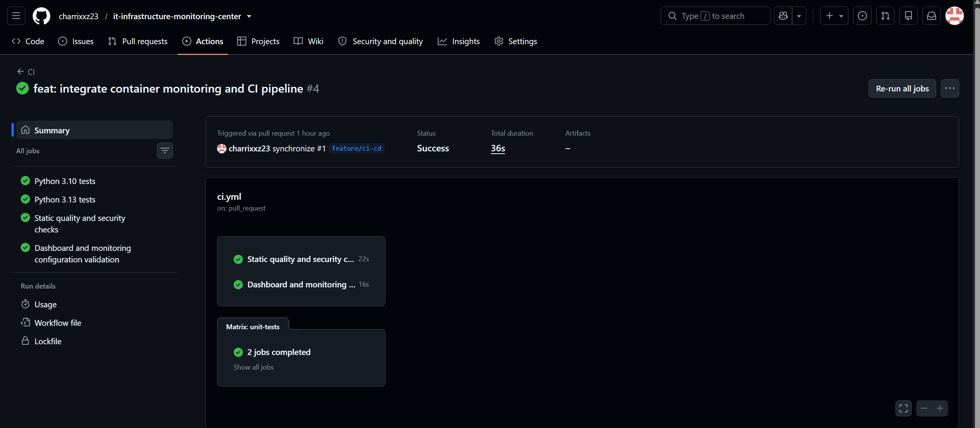Open the Insights tab
The width and height of the screenshot is (980, 428).
pos(458,41)
